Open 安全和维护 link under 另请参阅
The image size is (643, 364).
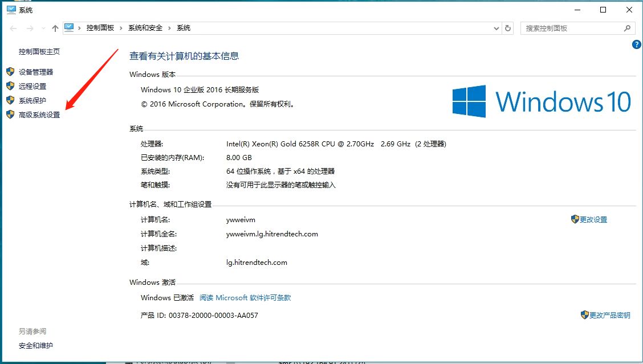click(x=36, y=346)
